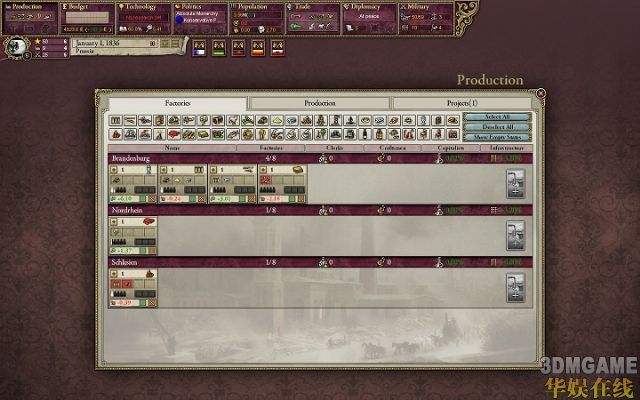This screenshot has height=400, width=640.
Task: Sort by the Infrastructure column header
Action: [x=507, y=148]
